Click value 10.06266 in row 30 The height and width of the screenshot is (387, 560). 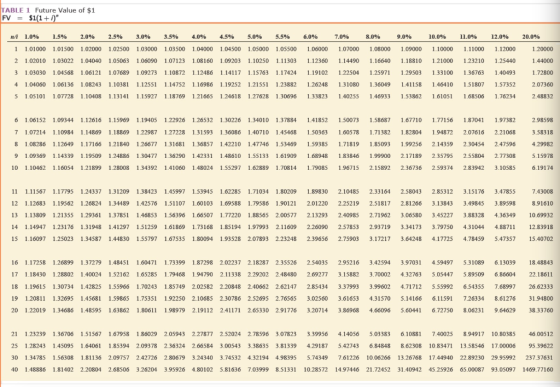(x=378, y=358)
